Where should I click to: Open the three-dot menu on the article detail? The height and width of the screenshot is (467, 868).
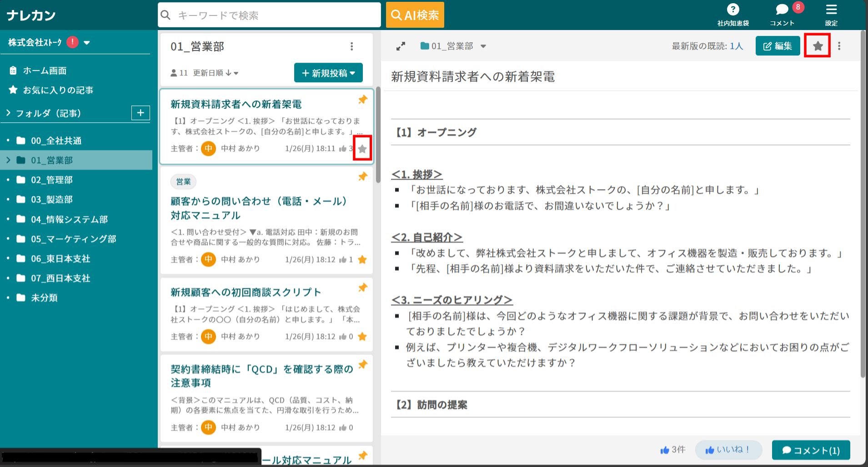click(839, 45)
